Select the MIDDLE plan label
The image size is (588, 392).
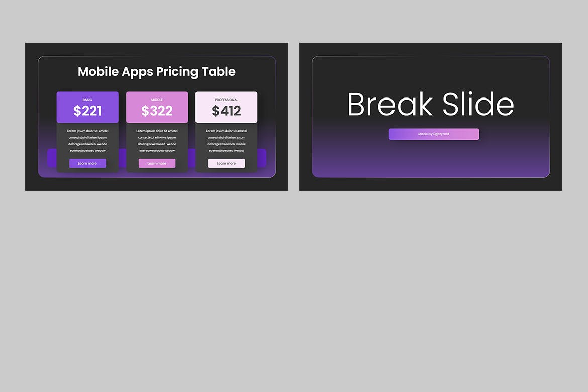pos(157,100)
